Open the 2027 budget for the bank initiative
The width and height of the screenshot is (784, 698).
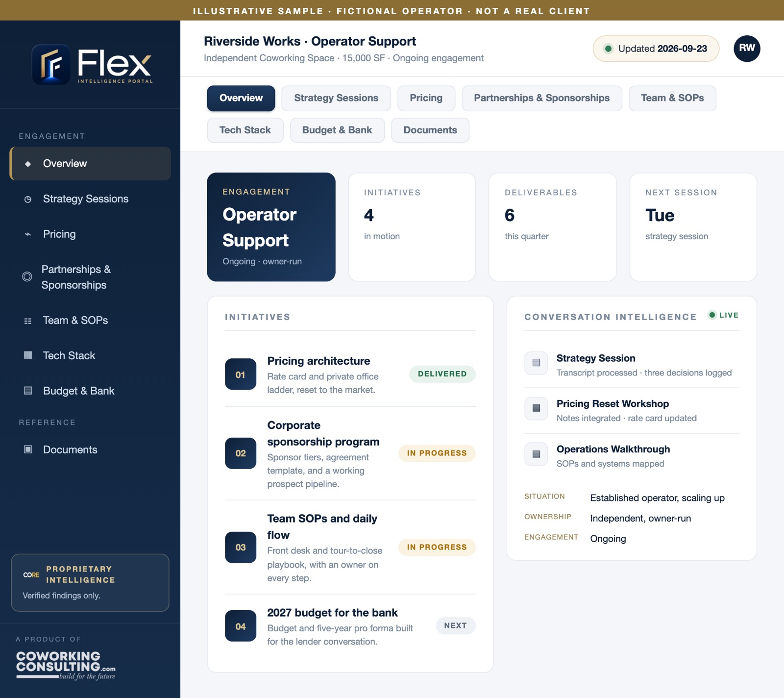(350, 626)
